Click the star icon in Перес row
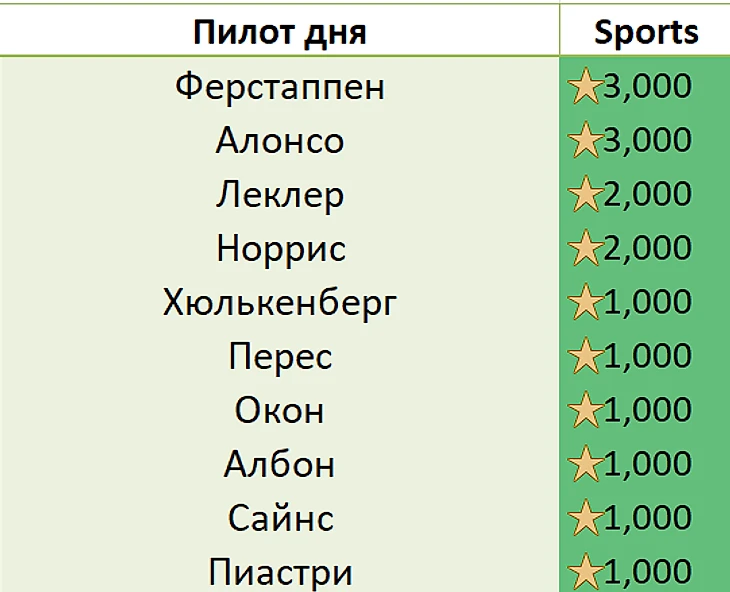730x592 pixels. tap(583, 357)
